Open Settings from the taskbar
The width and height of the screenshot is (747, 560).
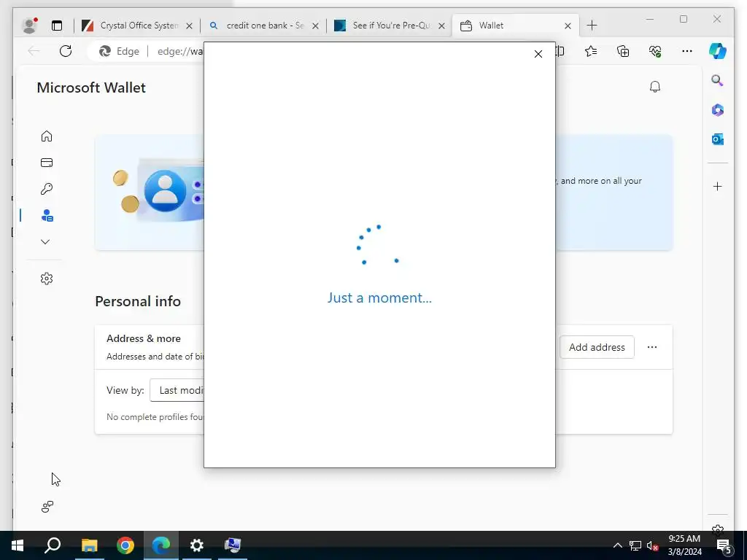(x=197, y=545)
